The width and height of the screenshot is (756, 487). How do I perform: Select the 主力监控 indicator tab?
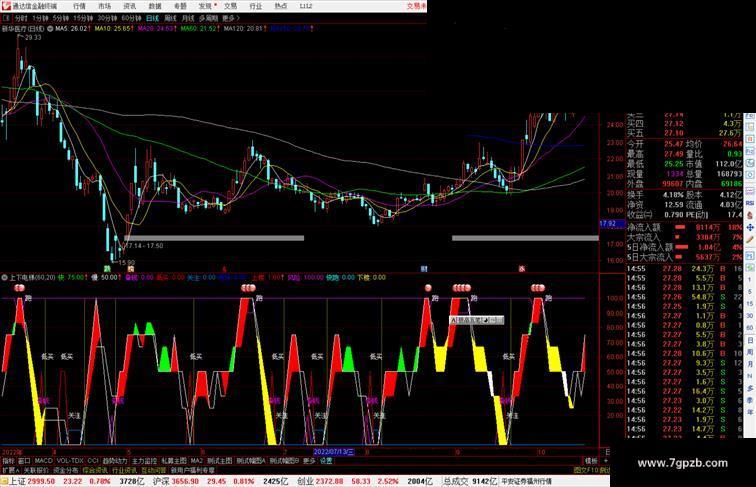145,461
